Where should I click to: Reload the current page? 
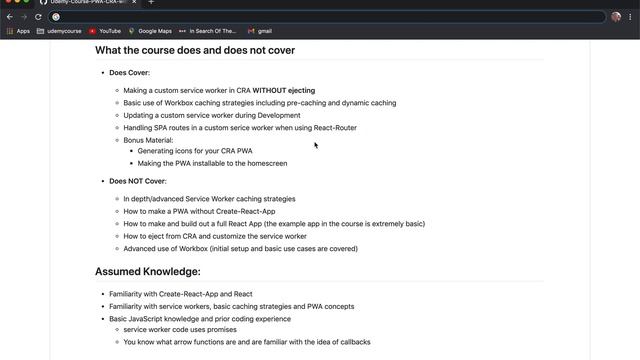click(38, 17)
